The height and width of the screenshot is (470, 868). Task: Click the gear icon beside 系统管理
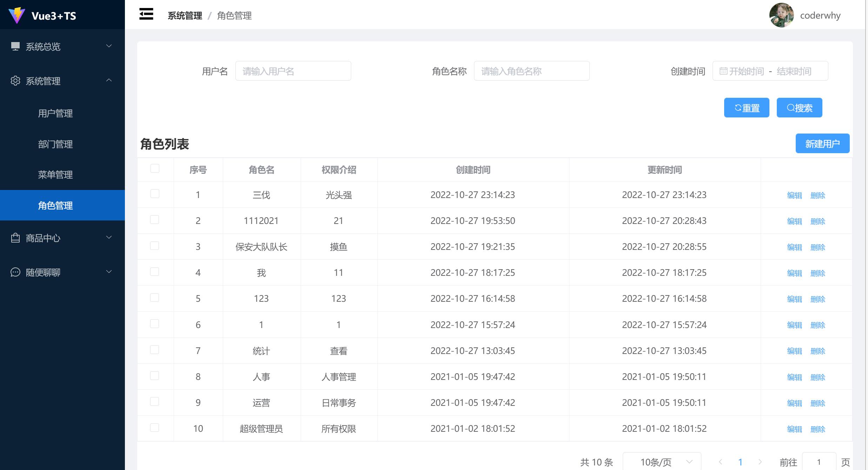[15, 81]
